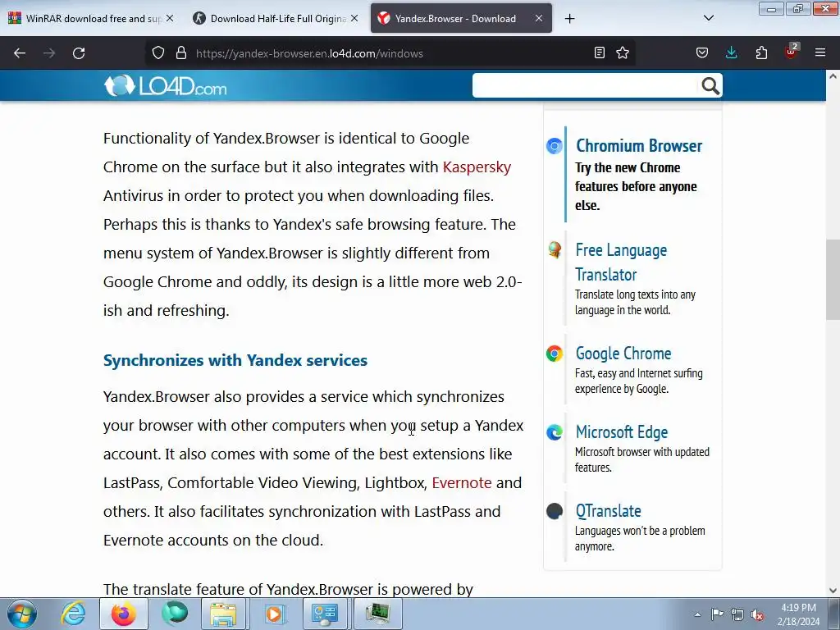The height and width of the screenshot is (630, 840).
Task: Open a new browser tab
Action: 569,18
